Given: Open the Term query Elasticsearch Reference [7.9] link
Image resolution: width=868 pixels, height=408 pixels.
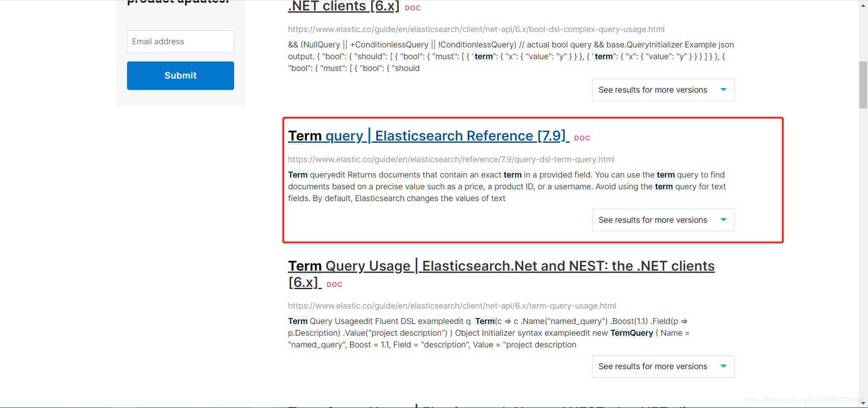Looking at the screenshot, I should (428, 136).
